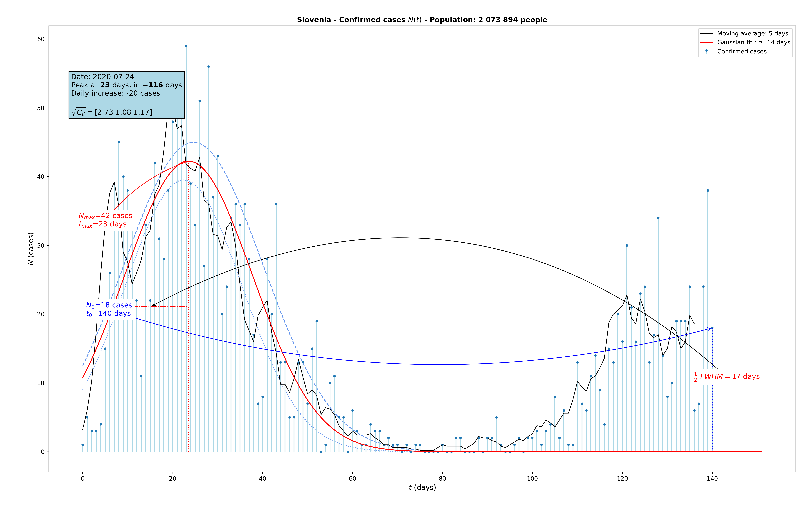The image size is (812, 513).
Task: Select the 'Moving average: 5 days' legend label
Action: 752,33
